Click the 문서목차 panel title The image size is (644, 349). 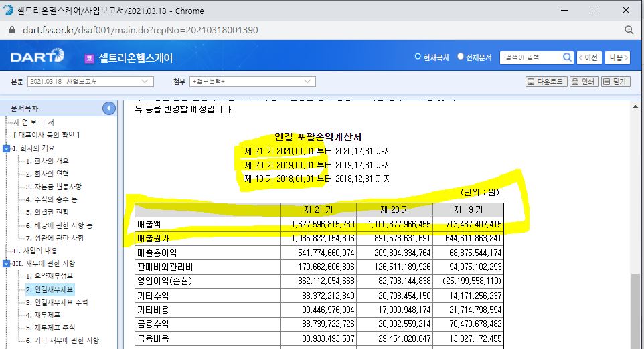(25, 109)
